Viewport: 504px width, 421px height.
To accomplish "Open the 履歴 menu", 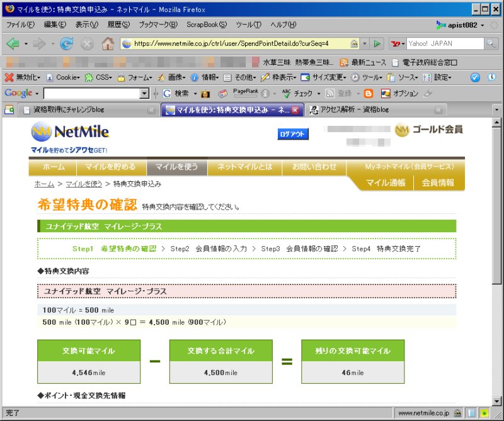I will [118, 25].
